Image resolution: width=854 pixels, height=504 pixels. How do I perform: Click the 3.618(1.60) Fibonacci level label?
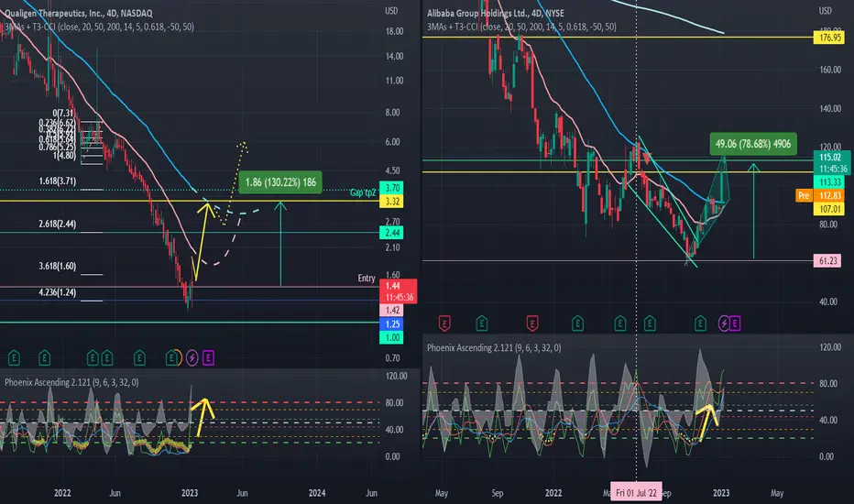(57, 266)
